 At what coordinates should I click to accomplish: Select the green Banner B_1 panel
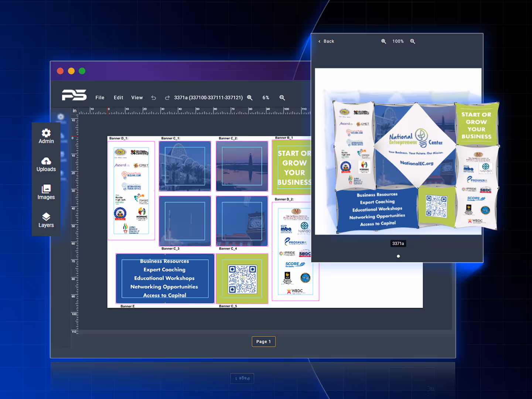tap(292, 167)
